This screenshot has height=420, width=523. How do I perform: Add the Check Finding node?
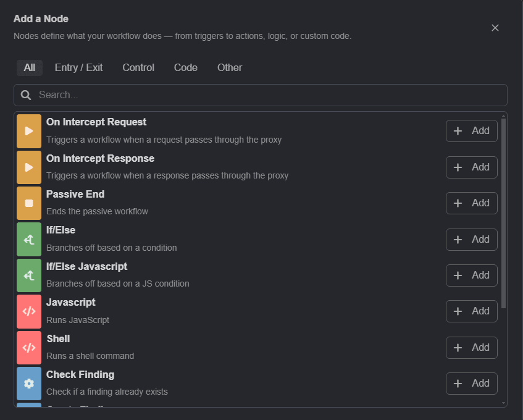[471, 384]
